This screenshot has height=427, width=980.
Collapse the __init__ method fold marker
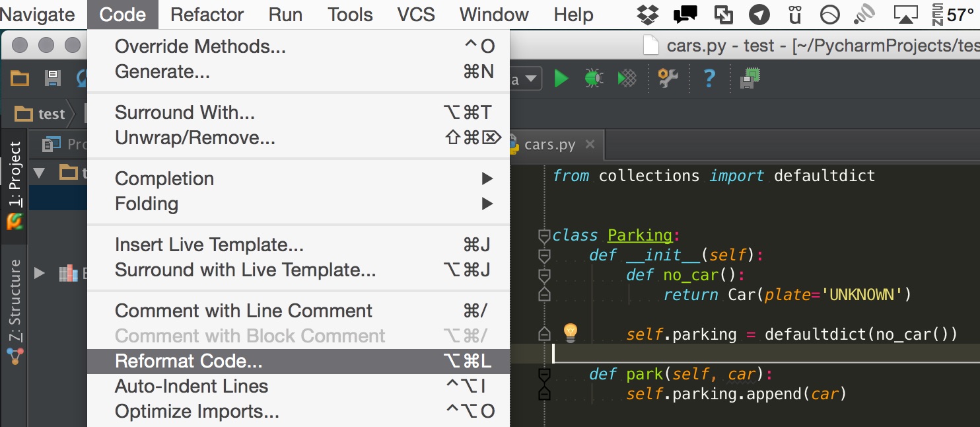[544, 256]
